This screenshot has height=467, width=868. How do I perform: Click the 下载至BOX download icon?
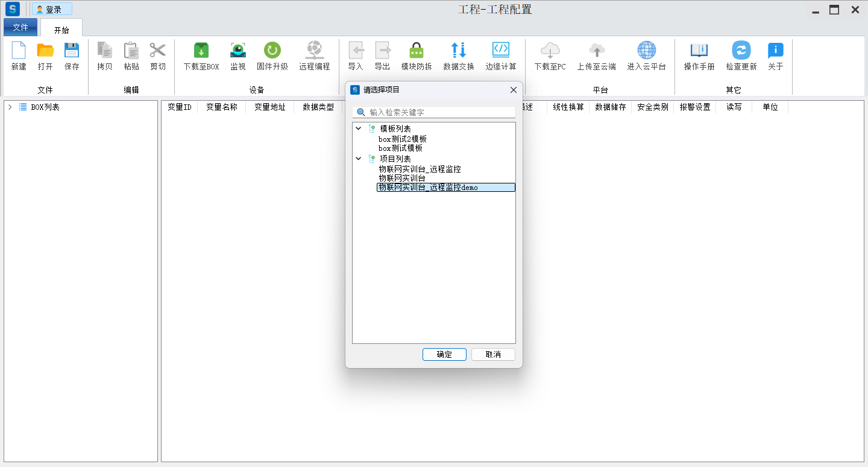click(x=201, y=51)
